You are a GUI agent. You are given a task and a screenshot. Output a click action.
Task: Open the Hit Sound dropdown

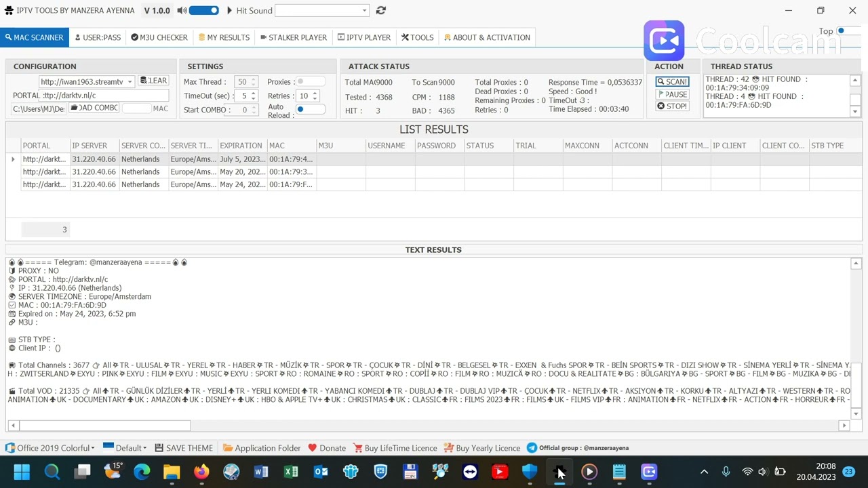pyautogui.click(x=364, y=11)
